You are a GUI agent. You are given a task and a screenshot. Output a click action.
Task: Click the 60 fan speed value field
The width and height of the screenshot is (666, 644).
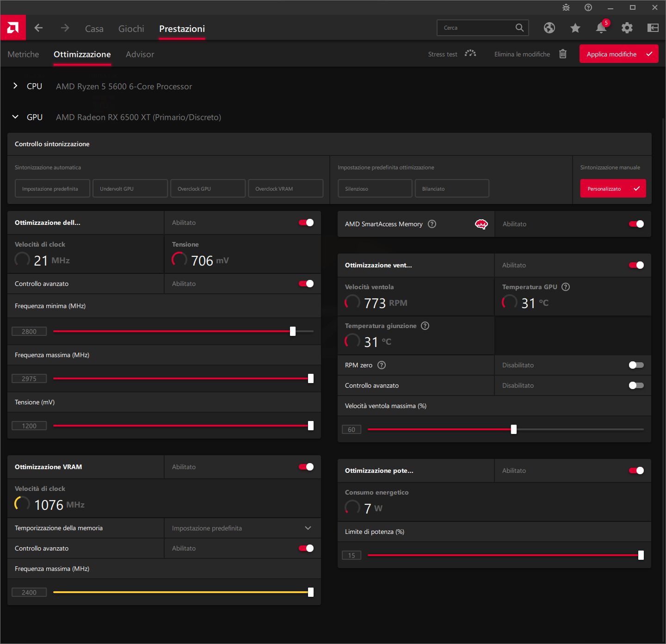[351, 429]
